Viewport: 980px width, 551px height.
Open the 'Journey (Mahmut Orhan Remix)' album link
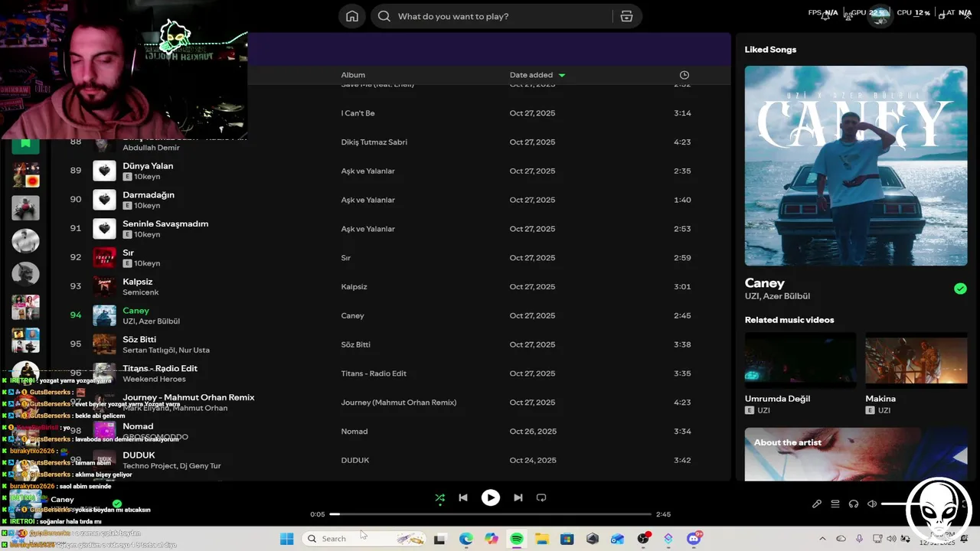pyautogui.click(x=398, y=403)
